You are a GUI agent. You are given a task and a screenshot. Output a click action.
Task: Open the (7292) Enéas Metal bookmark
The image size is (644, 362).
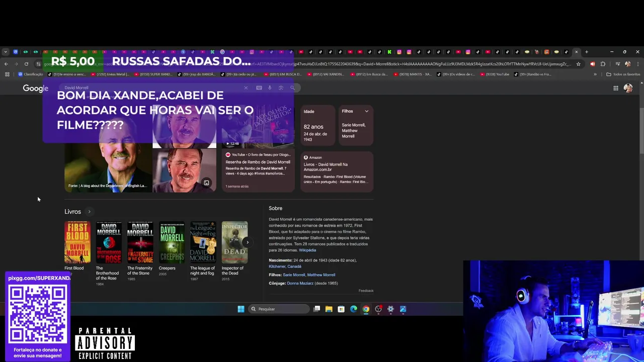(110, 74)
